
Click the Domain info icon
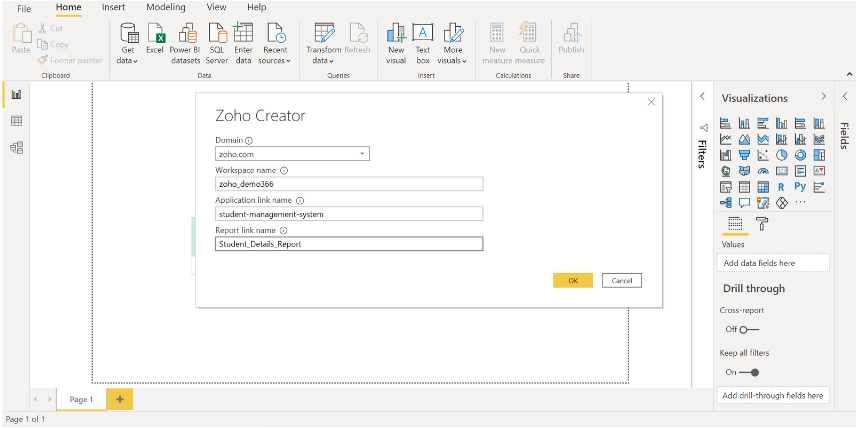tap(250, 141)
